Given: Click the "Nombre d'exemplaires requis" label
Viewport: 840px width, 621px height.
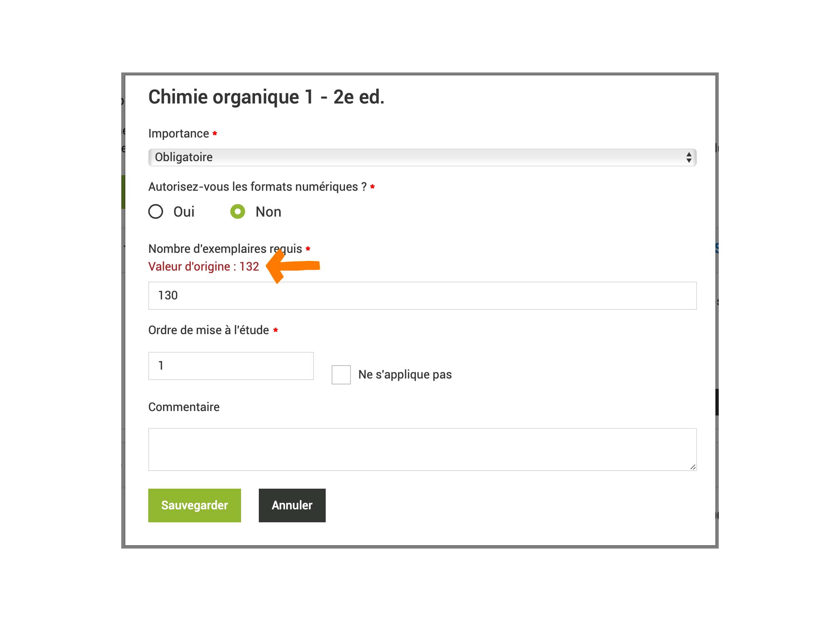Looking at the screenshot, I should [225, 249].
